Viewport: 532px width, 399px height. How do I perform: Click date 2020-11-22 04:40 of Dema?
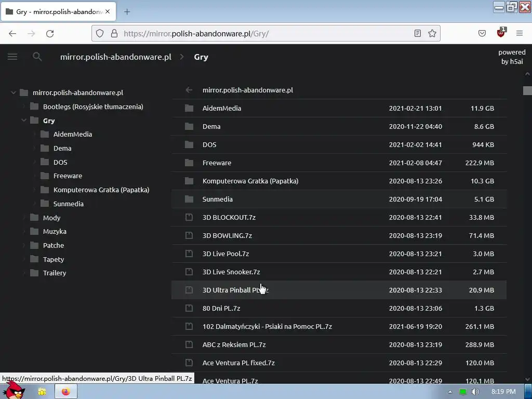click(415, 127)
